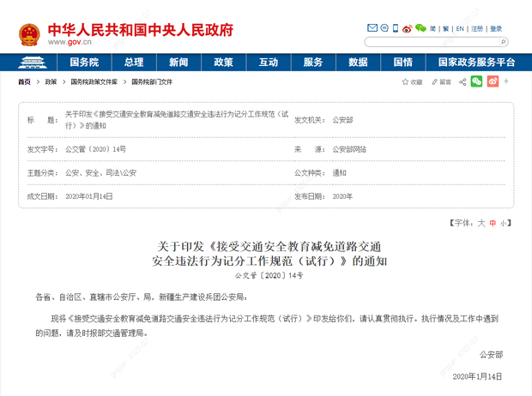Click the national emblem logo

click(29, 34)
